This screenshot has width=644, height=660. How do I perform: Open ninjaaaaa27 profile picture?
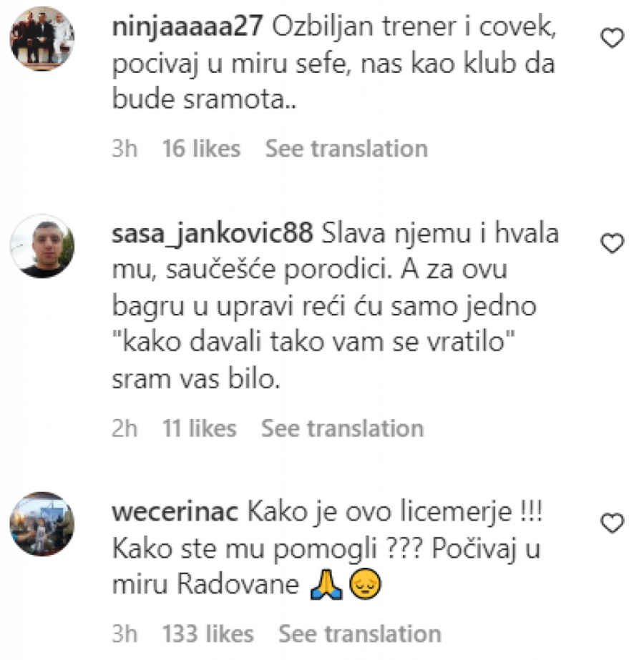point(42,39)
